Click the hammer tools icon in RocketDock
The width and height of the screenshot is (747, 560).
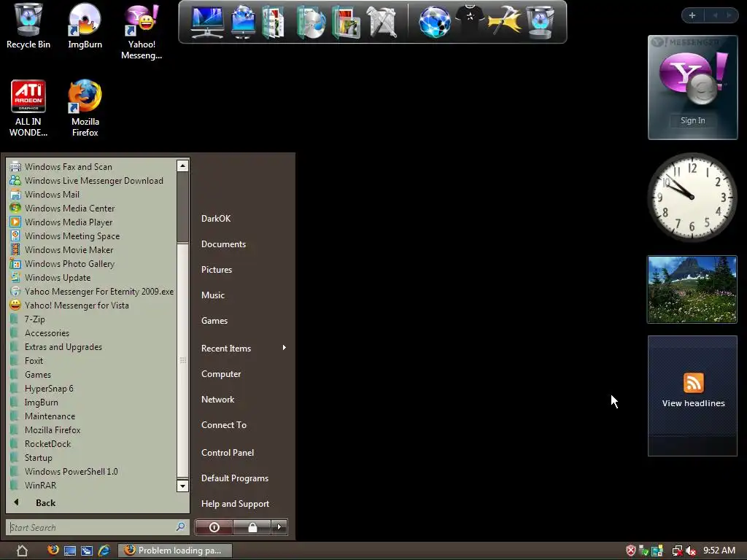point(505,21)
